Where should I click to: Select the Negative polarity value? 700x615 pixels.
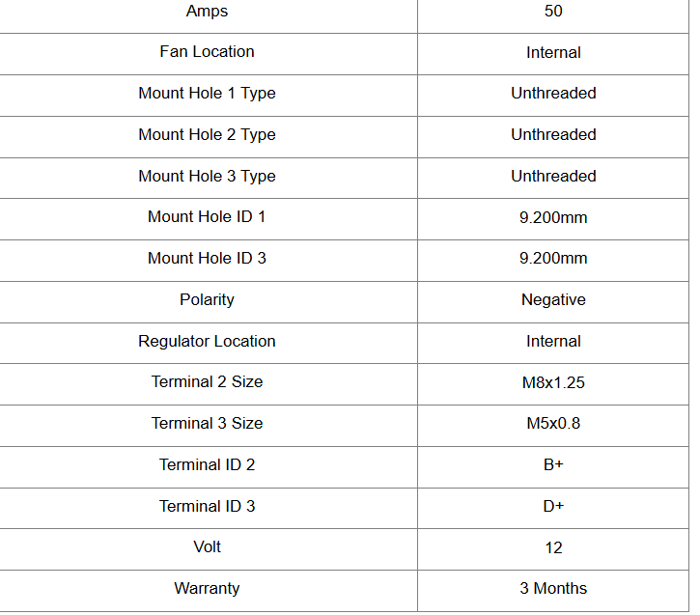click(553, 300)
